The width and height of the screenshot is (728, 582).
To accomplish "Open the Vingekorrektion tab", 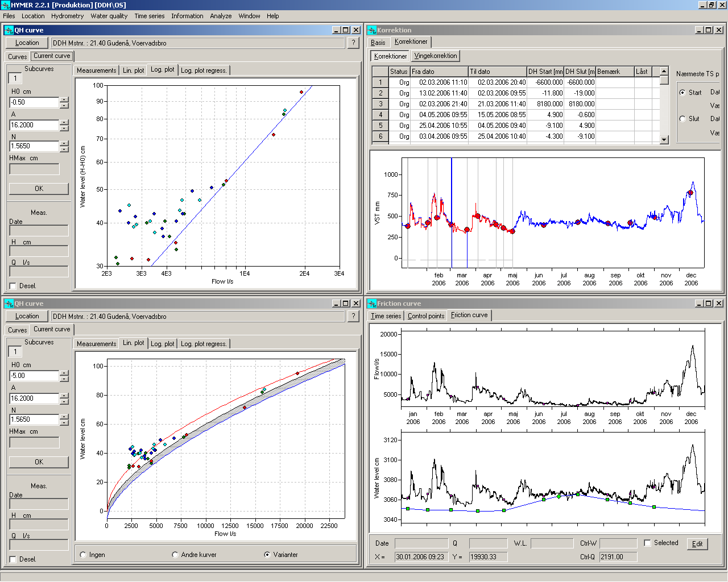I will 435,56.
